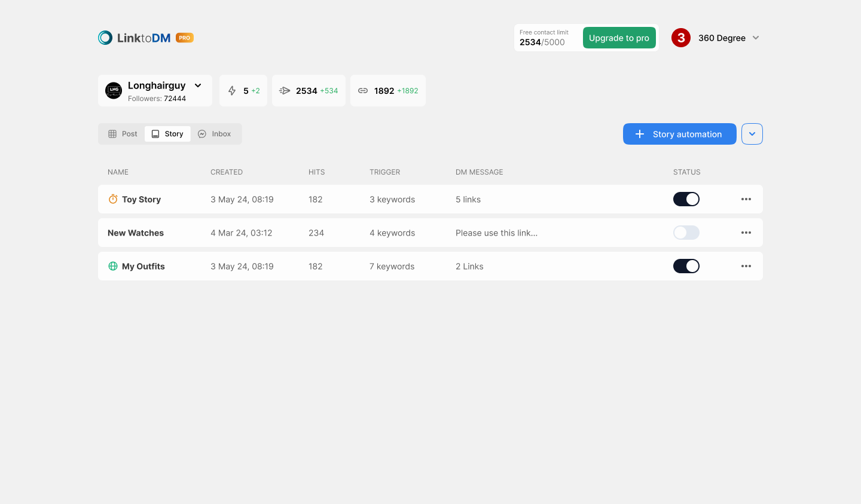Viewport: 861px width, 504px height.
Task: Open the three-dot menu for Toy Story
Action: click(x=746, y=199)
